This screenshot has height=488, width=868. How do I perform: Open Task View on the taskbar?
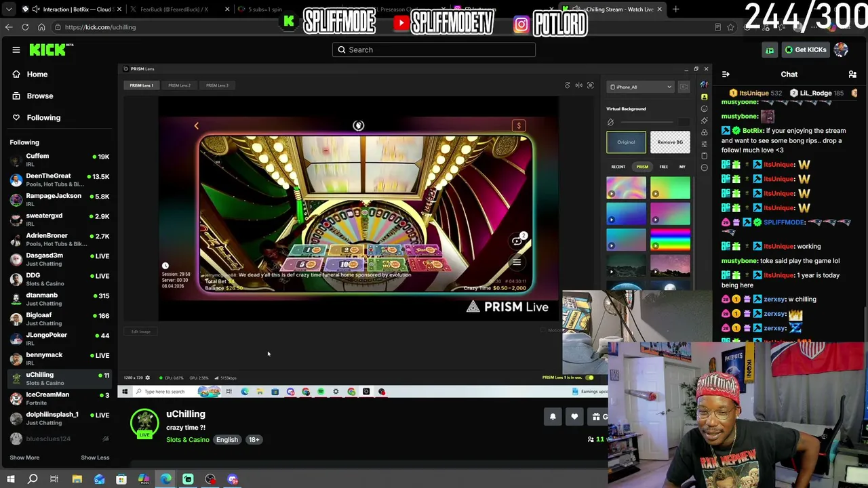tap(54, 479)
